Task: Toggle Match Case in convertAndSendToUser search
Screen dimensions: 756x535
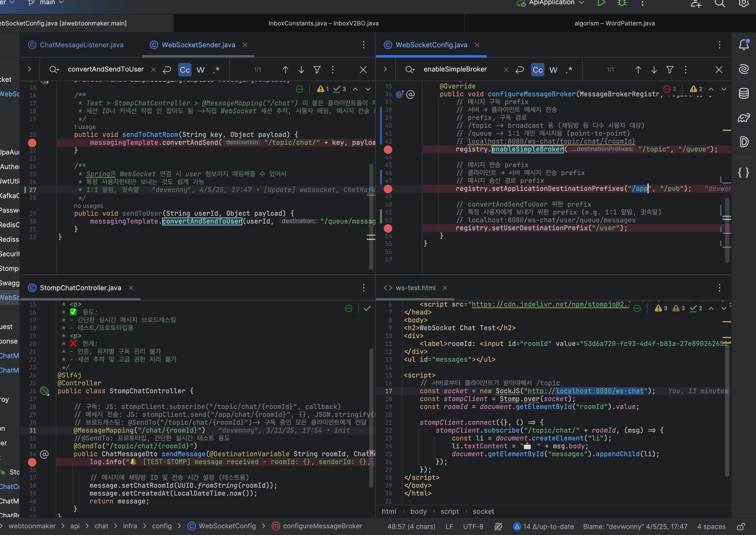Action: coord(185,69)
